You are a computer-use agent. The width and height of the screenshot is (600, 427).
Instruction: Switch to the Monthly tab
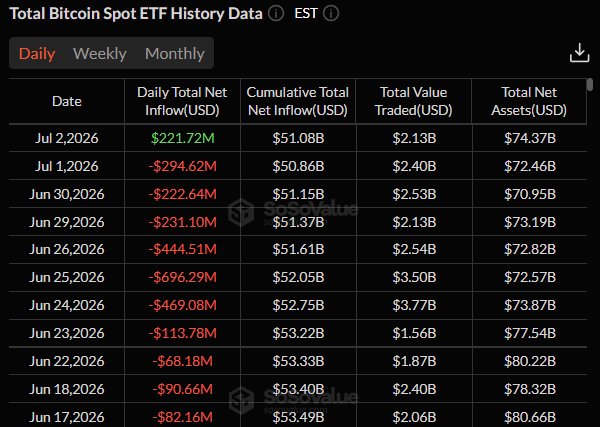tap(175, 54)
